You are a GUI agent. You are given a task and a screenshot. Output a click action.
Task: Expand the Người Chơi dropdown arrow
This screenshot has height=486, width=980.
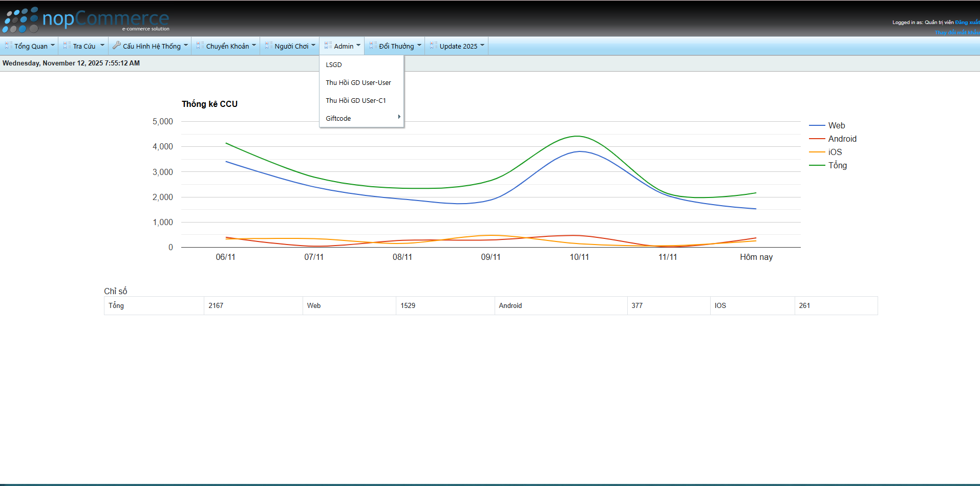(313, 45)
